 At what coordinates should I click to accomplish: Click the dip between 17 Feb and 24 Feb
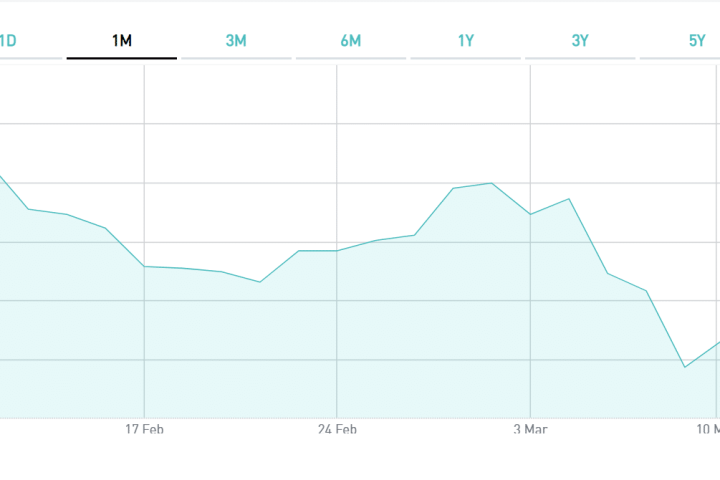pos(260,282)
